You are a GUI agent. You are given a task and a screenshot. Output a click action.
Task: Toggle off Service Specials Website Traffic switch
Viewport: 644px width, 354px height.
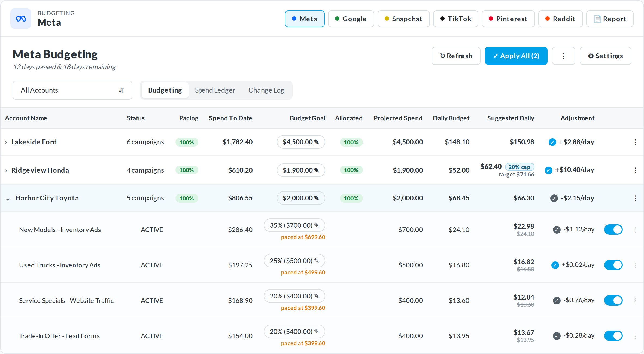click(x=613, y=300)
